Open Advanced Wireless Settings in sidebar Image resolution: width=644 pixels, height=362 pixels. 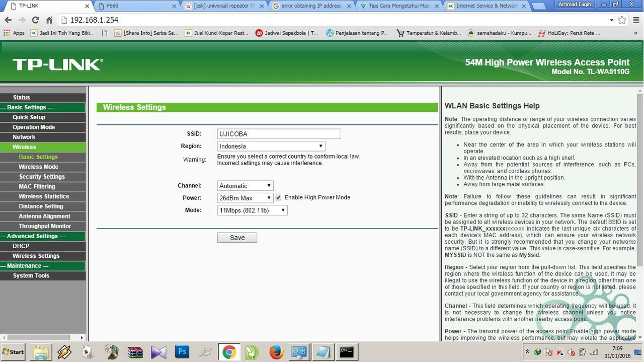pyautogui.click(x=43, y=256)
